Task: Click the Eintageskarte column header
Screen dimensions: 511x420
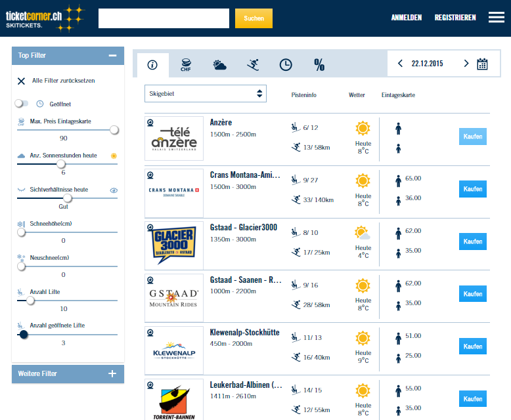Action: coord(398,95)
